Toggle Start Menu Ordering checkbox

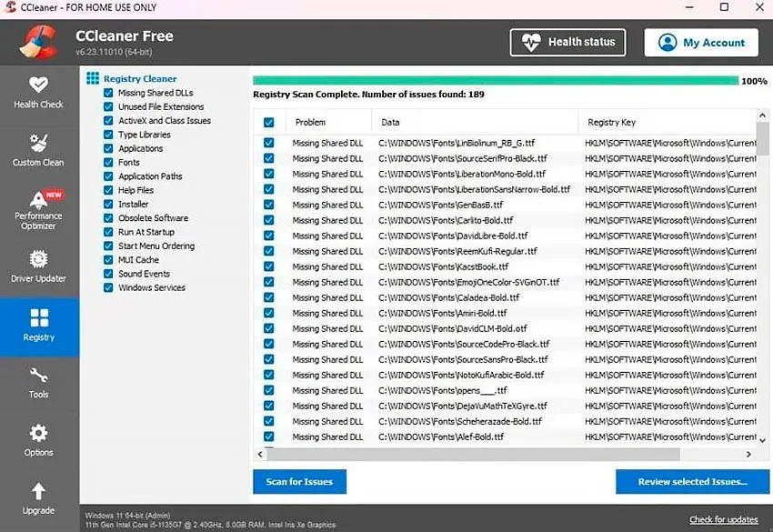pos(108,246)
